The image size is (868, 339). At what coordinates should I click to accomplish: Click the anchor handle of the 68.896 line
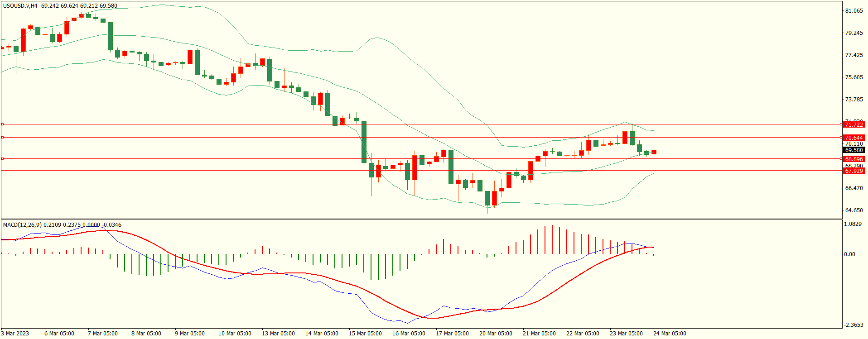coord(3,158)
